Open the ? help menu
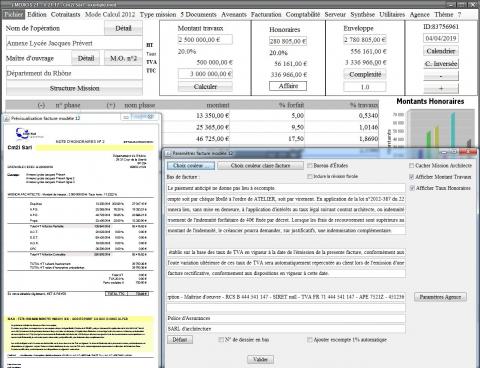480x368 pixels. pyautogui.click(x=459, y=14)
